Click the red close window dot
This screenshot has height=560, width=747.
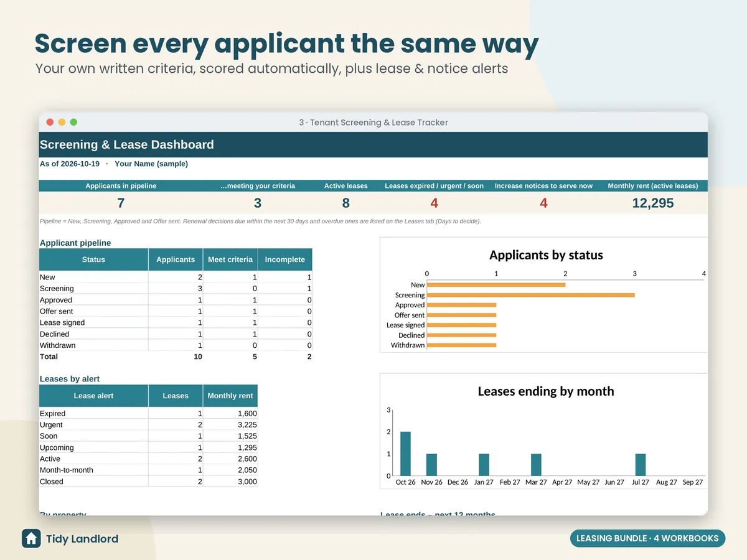[50, 123]
